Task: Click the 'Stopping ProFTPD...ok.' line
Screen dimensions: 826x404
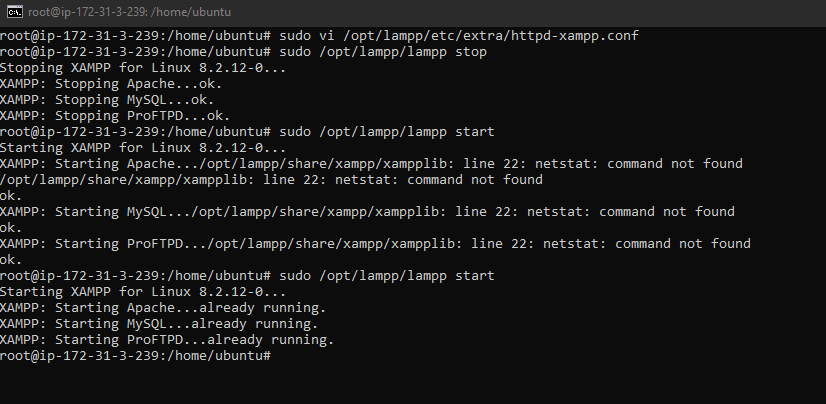Action: (115, 115)
